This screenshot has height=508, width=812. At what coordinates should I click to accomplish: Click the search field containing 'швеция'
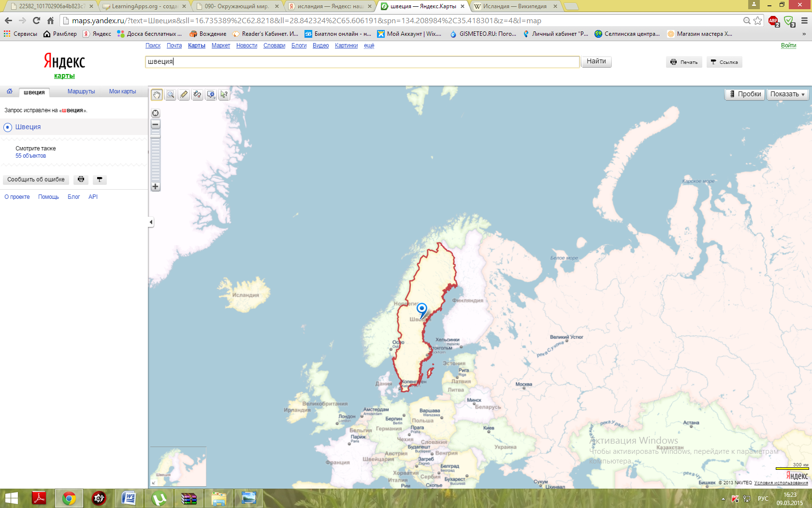tap(362, 62)
